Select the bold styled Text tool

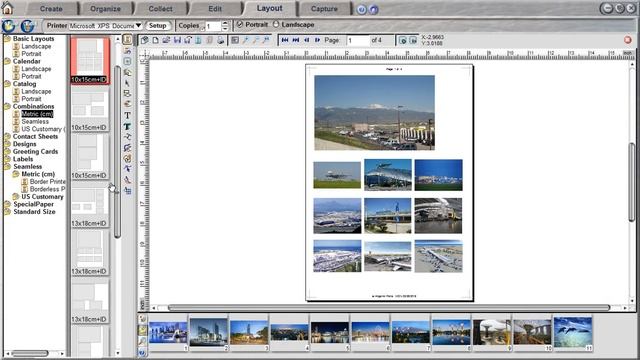[x=127, y=127]
